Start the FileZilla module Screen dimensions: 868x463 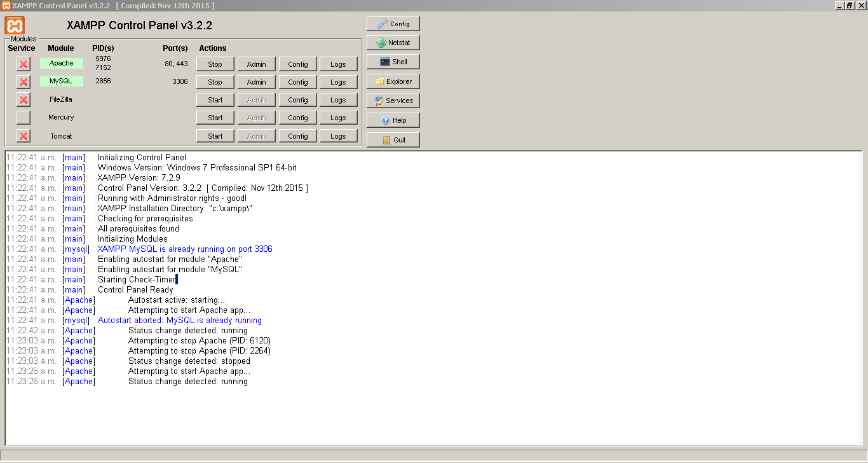tap(215, 100)
